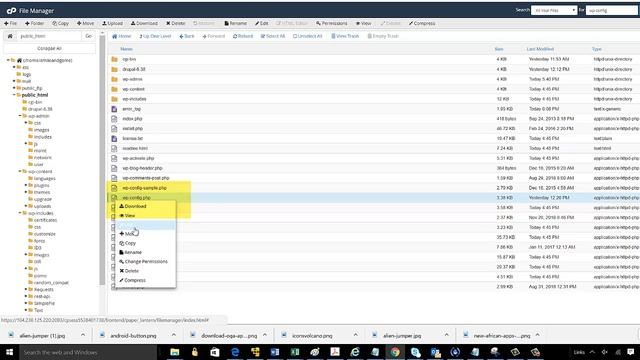Create a new folder with + Folder

click(34, 23)
